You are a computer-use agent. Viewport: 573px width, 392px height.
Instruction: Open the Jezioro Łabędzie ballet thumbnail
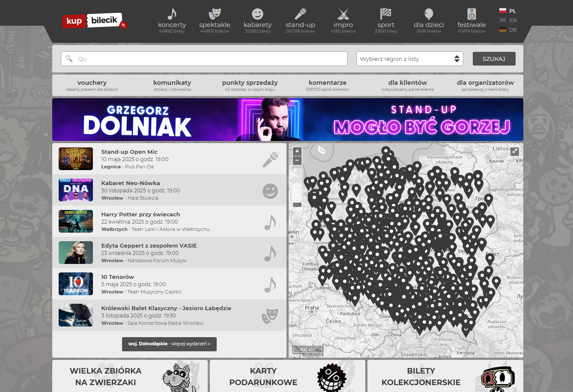[76, 315]
